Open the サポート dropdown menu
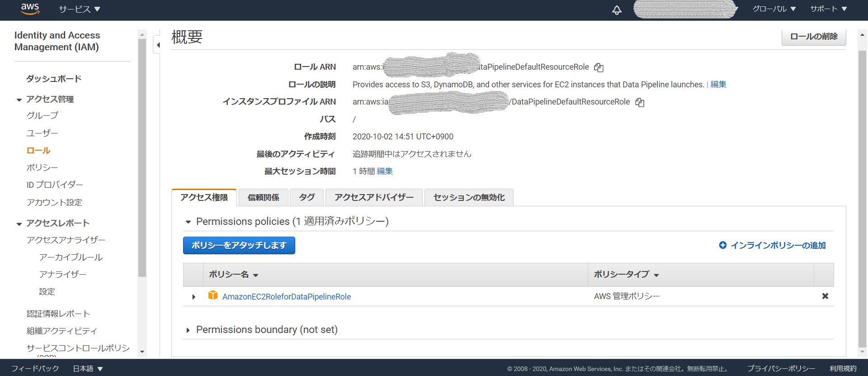Viewport: 868px width, 376px height. click(x=829, y=9)
